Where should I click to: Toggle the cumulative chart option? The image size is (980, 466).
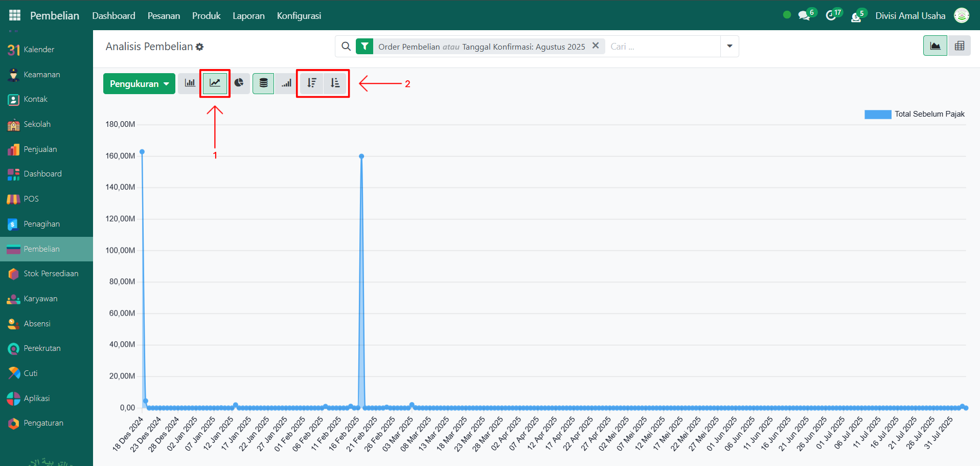(286, 83)
